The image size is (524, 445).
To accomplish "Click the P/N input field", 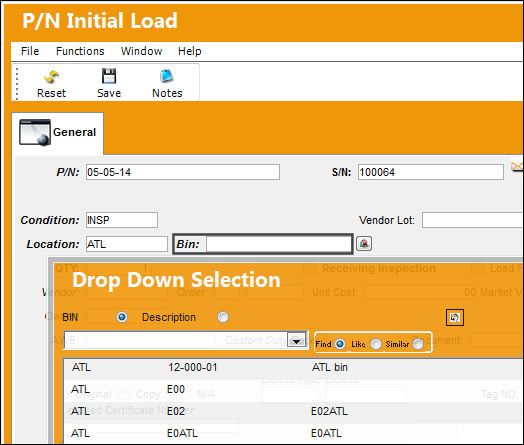I will click(183, 172).
